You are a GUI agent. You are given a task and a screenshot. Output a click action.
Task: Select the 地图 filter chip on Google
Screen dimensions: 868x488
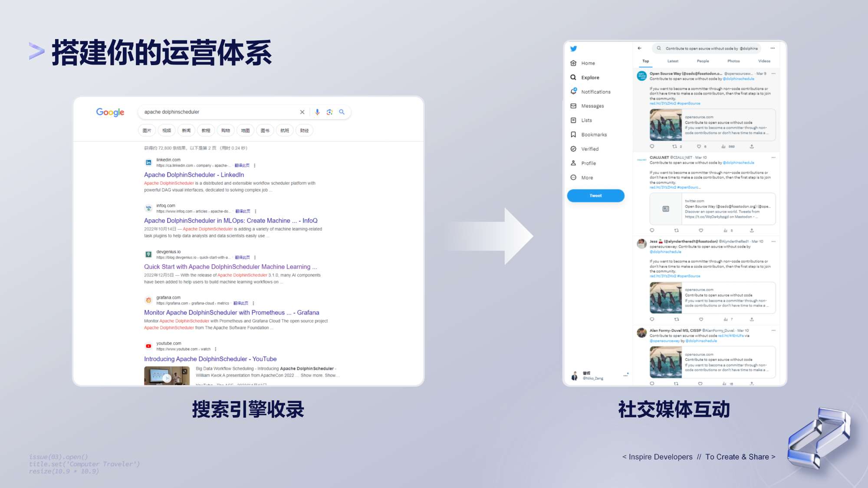point(245,130)
